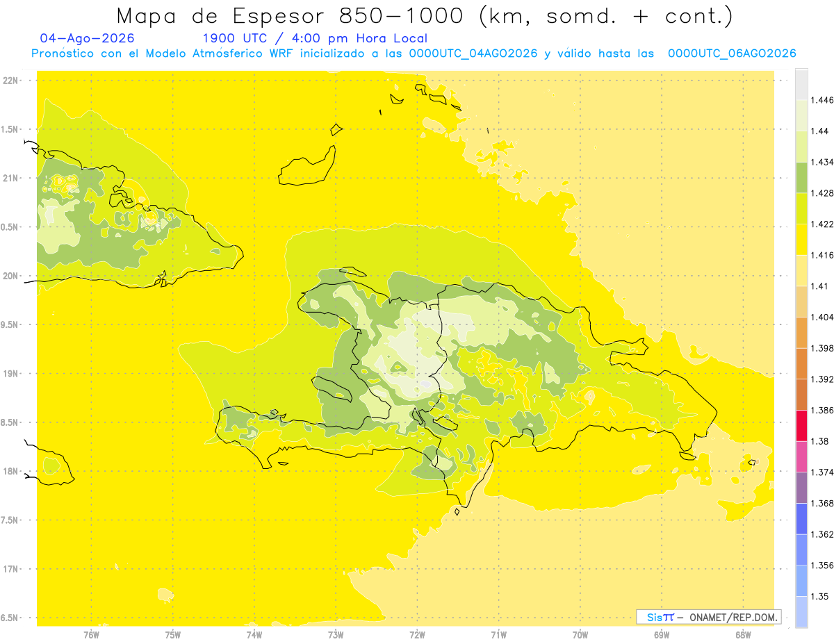
Task: Click the 21N latitude label
Action: point(10,178)
